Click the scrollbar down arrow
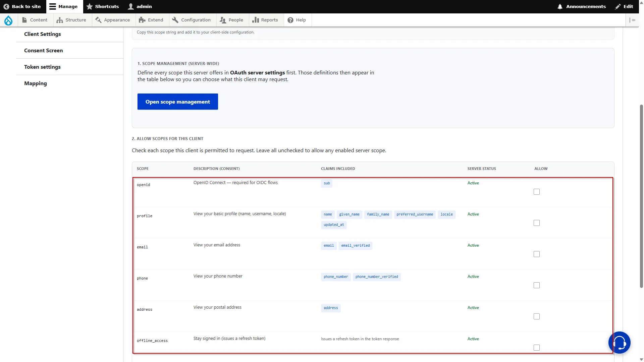Screen dimensions: 644x362 pyautogui.click(x=641, y=359)
